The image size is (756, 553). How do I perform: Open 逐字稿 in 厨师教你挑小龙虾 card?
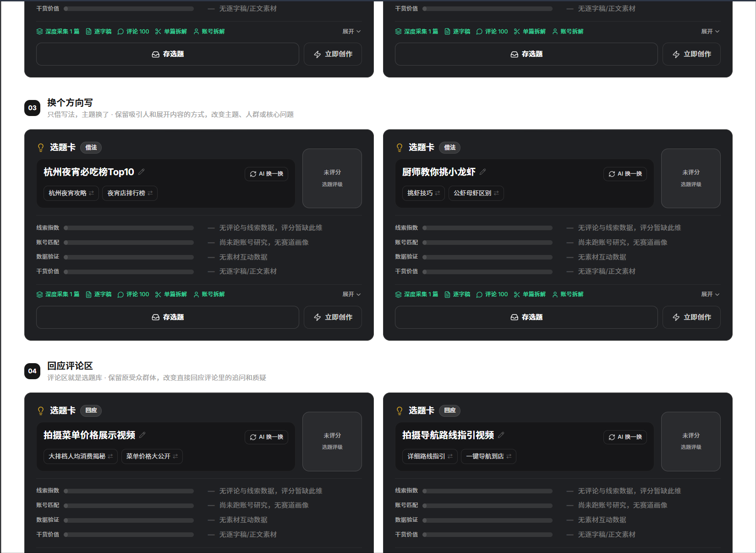point(457,294)
